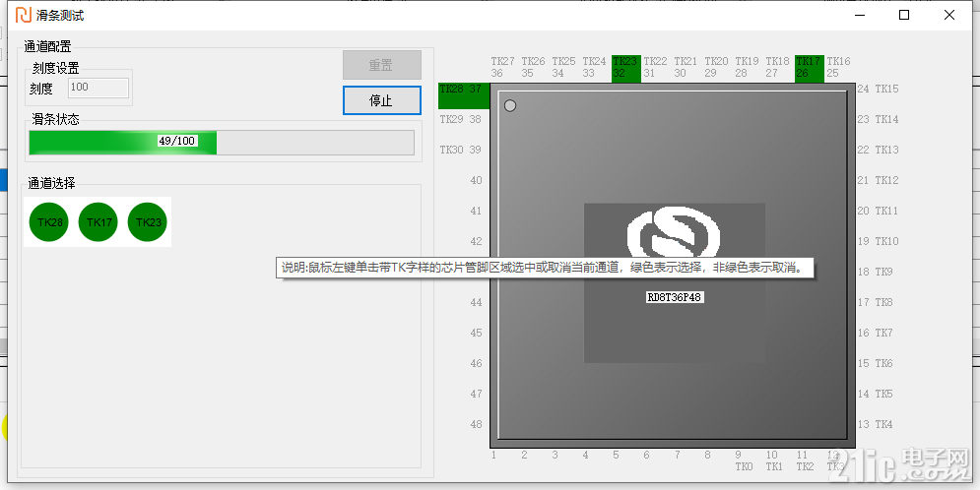
Task: Select the TK6 pin 15
Action: 876,363
